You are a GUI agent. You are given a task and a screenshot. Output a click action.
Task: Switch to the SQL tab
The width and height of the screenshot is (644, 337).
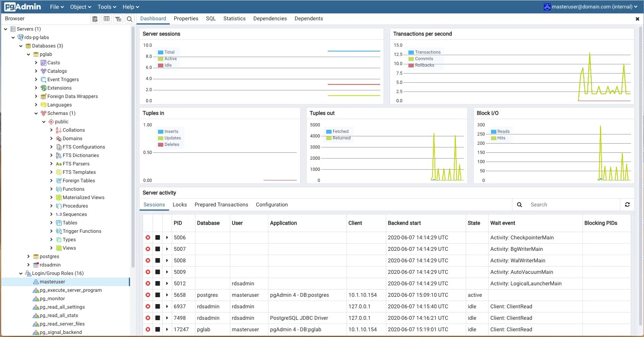pos(211,18)
